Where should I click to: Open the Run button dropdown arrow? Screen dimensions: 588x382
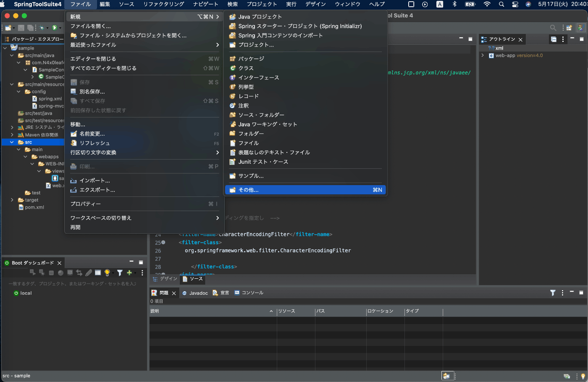point(59,28)
